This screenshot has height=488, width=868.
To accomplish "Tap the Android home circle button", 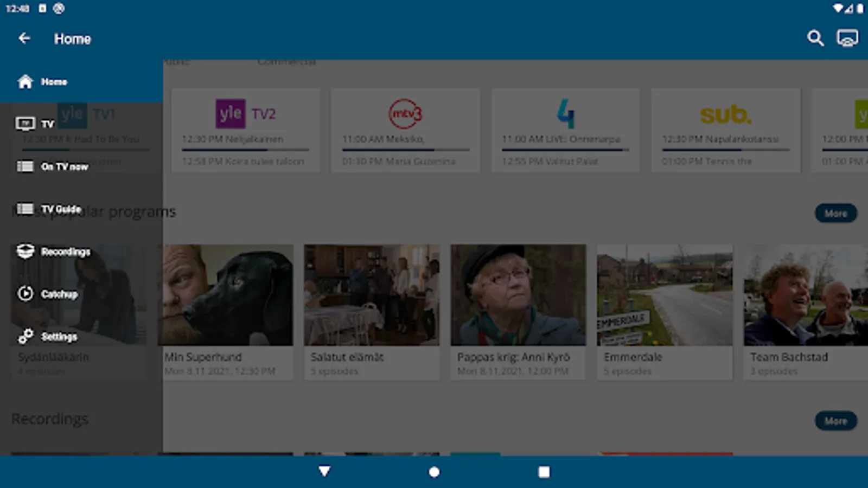I will pos(434,472).
